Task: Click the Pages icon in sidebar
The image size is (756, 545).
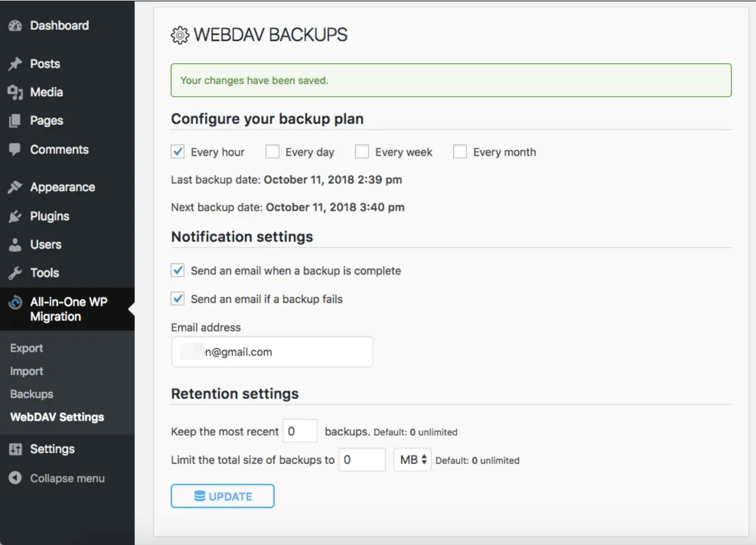Action: 15,121
